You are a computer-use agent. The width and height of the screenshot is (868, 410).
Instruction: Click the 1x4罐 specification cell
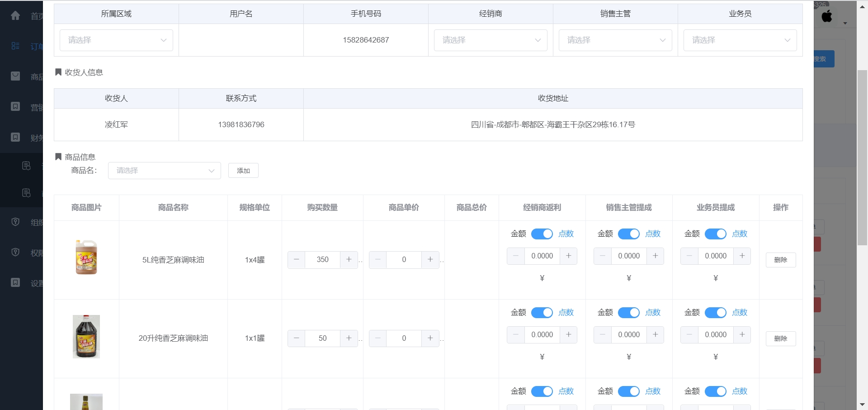255,260
